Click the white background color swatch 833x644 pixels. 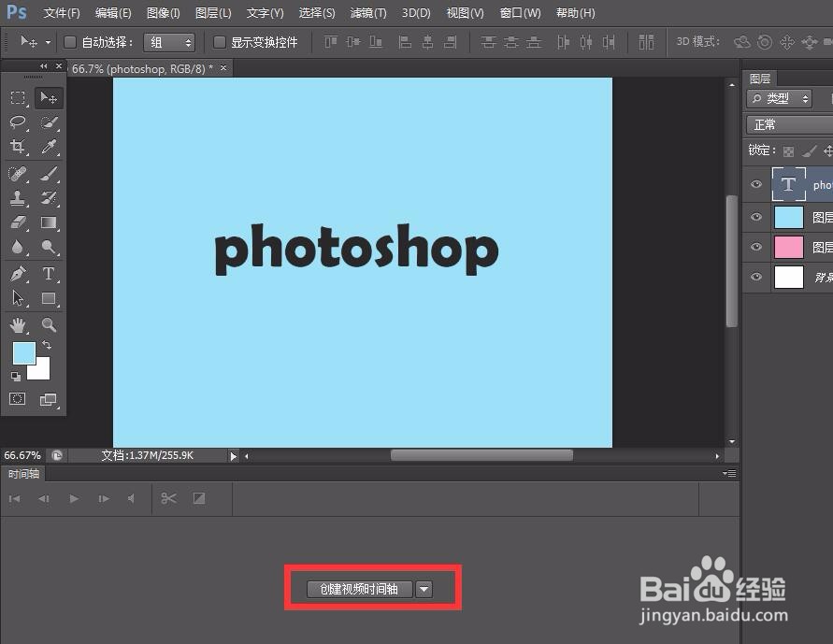(42, 372)
